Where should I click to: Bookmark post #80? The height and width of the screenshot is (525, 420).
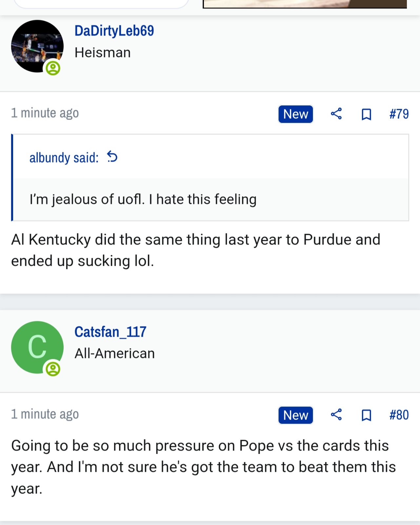point(366,415)
